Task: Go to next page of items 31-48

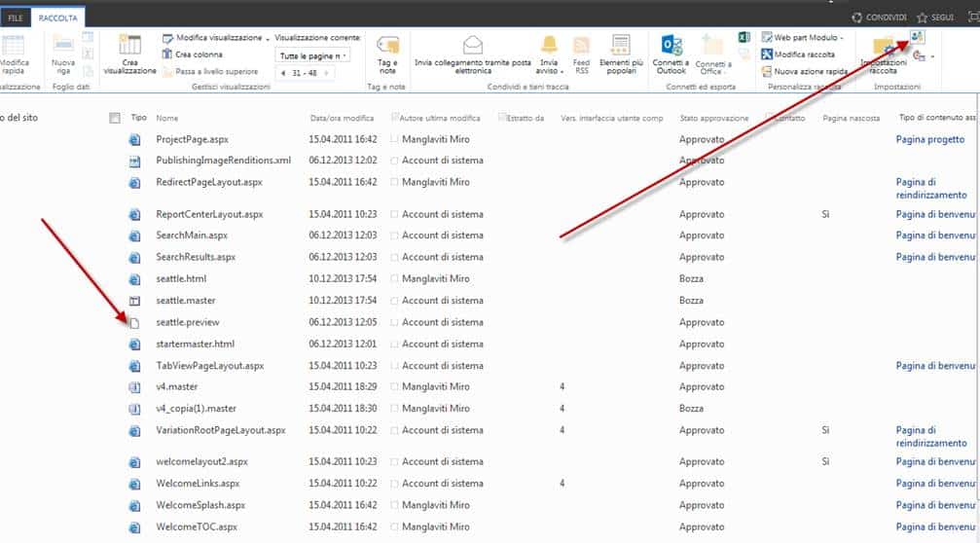Action: coord(326,73)
